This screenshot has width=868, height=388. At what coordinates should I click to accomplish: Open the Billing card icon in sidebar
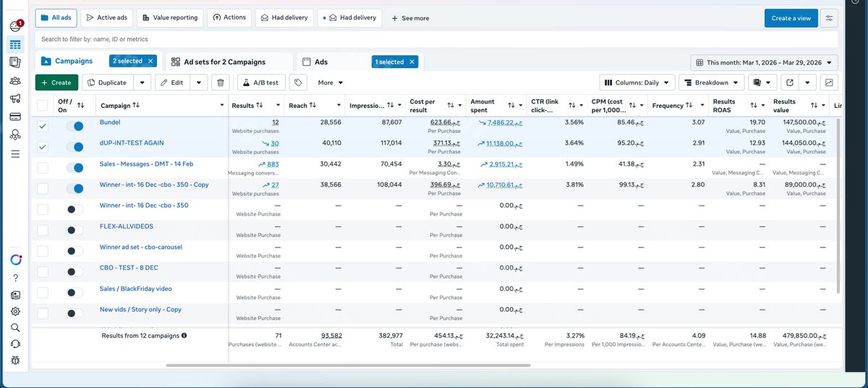pyautogui.click(x=15, y=117)
